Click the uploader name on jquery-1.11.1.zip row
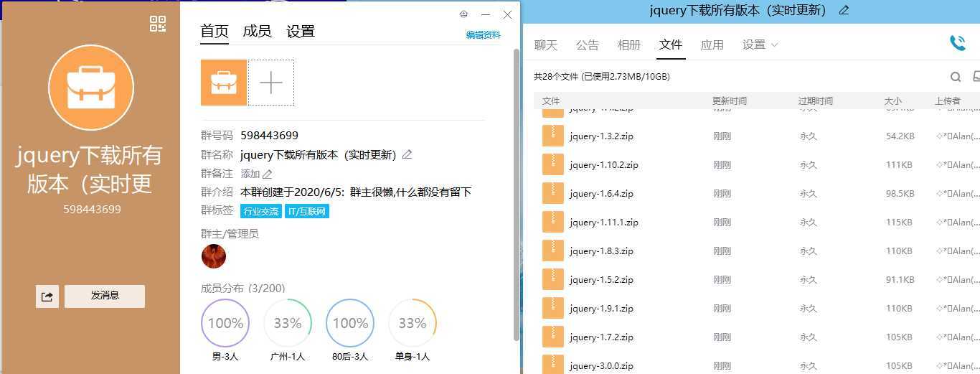 point(957,223)
